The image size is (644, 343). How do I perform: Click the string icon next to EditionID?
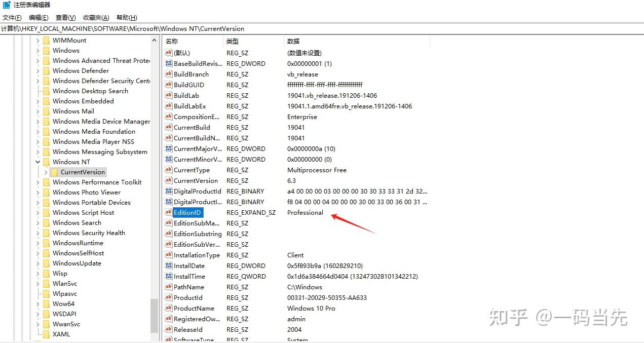click(169, 212)
